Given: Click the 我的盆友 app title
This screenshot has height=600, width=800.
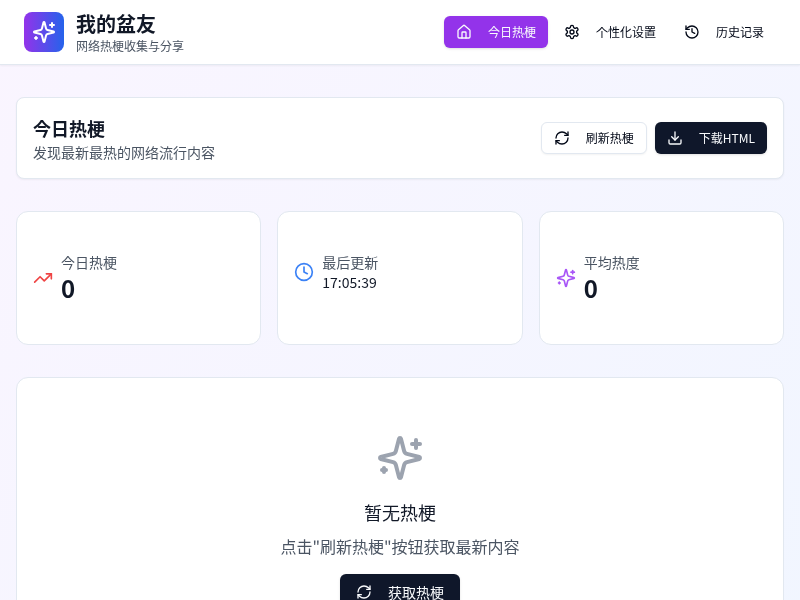Looking at the screenshot, I should tap(116, 24).
